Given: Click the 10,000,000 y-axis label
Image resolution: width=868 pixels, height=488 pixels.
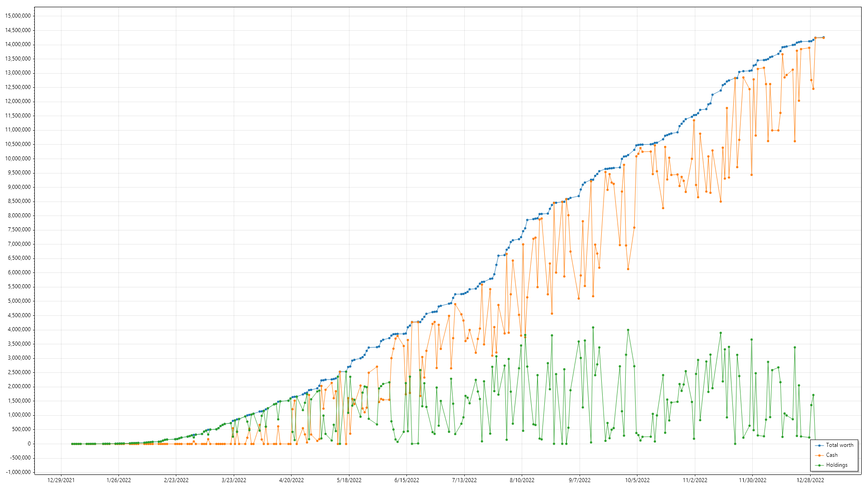Looking at the screenshot, I should [18, 159].
